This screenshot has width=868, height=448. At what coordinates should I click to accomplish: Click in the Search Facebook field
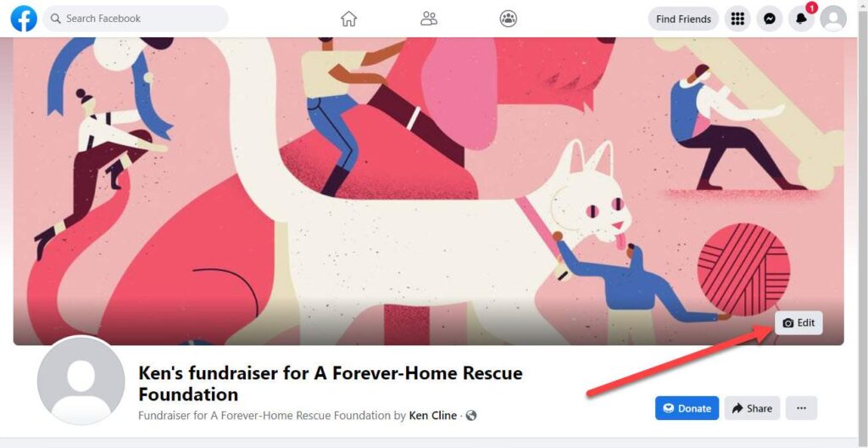[x=136, y=19]
